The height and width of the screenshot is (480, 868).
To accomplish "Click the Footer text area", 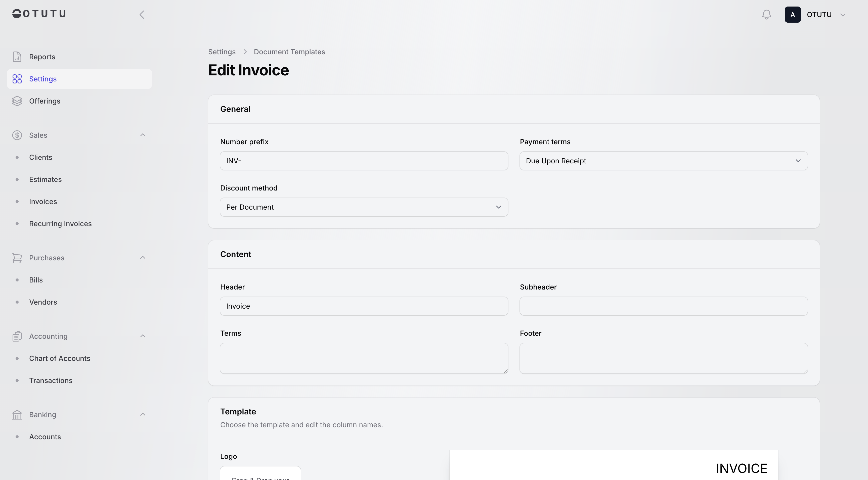I will click(663, 358).
